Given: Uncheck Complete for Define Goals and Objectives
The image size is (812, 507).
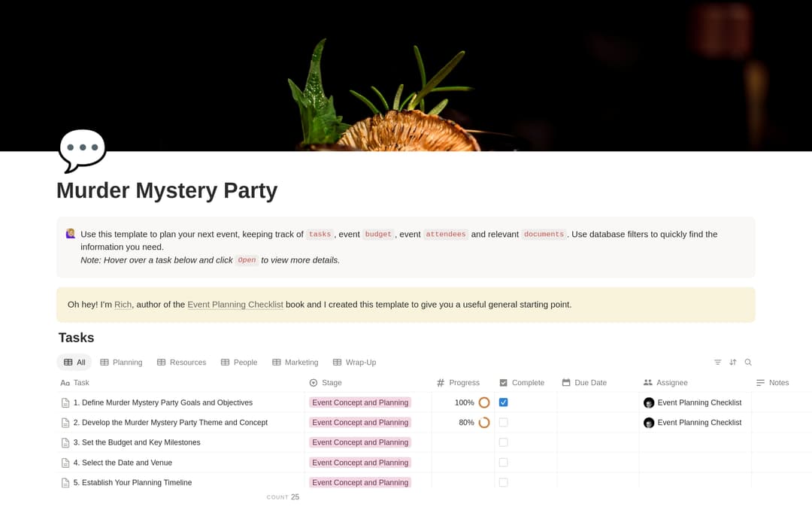Looking at the screenshot, I should tap(503, 402).
